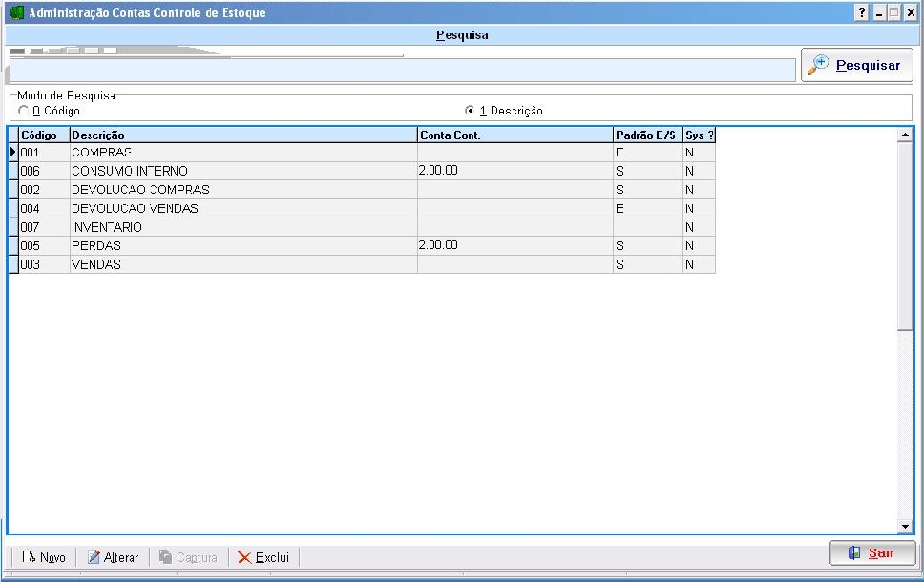Click the green app icon in title bar

point(15,13)
